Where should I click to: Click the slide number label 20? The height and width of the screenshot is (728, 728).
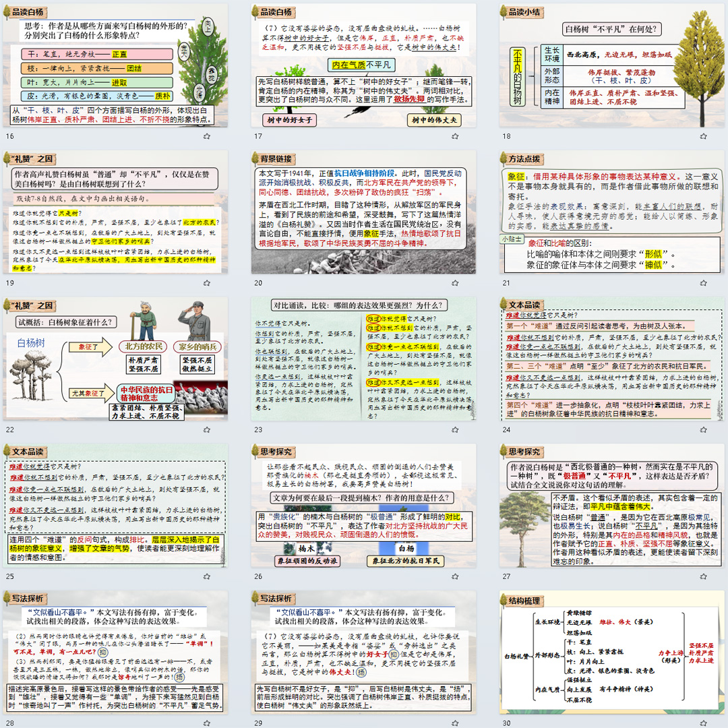pyautogui.click(x=258, y=282)
